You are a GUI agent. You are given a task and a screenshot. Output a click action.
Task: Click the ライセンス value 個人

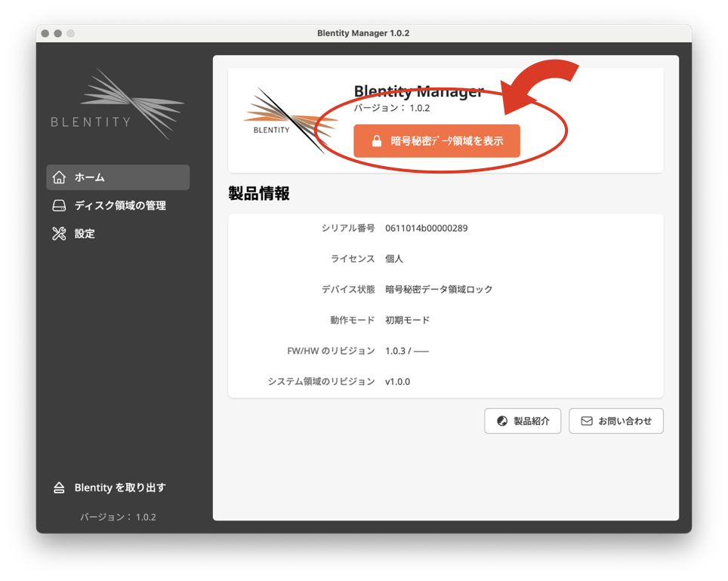pos(393,259)
